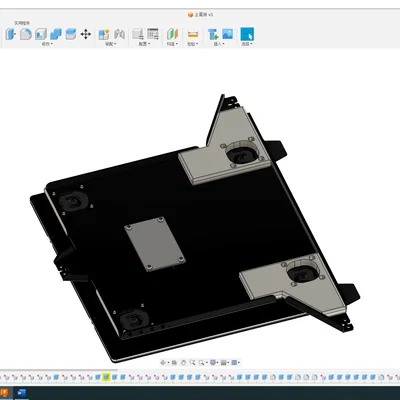Open the configuration table icon
The image size is (400, 400).
pos(153,34)
